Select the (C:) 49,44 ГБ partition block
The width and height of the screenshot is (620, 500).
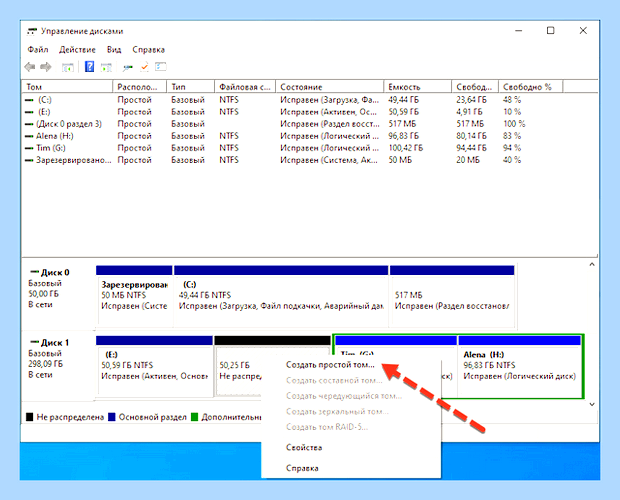coord(281,296)
